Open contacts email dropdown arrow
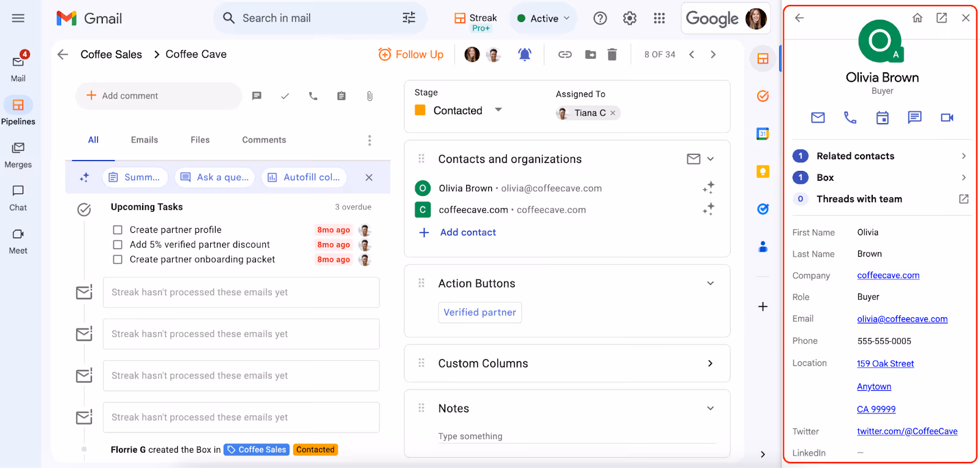This screenshot has width=980, height=468. [710, 159]
